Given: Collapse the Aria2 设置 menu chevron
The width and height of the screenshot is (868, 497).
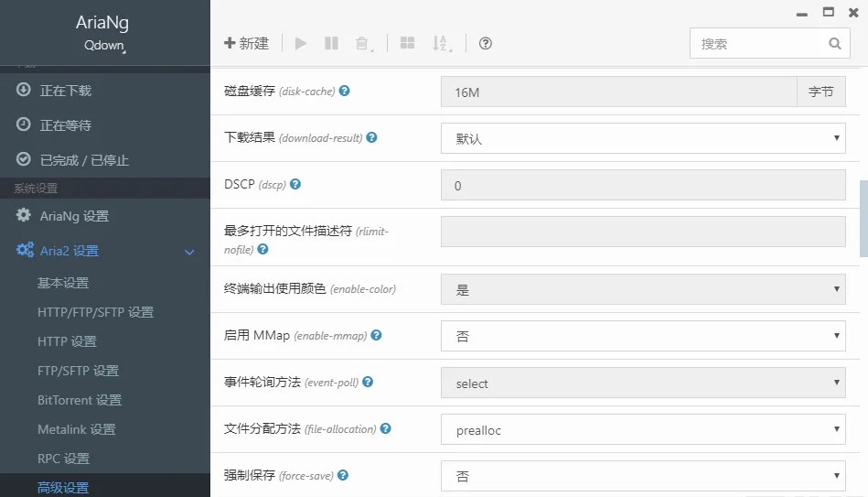Looking at the screenshot, I should [x=190, y=252].
